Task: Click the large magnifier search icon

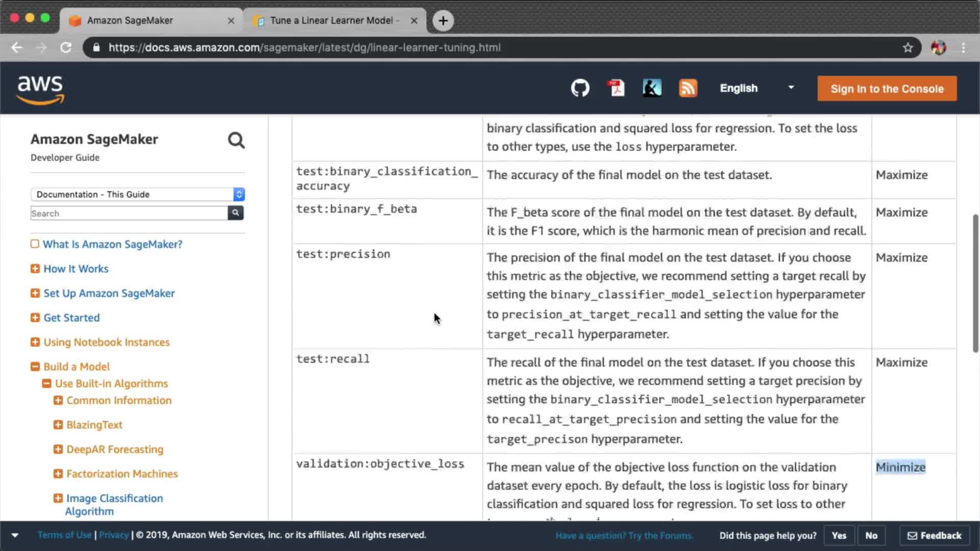Action: 236,140
